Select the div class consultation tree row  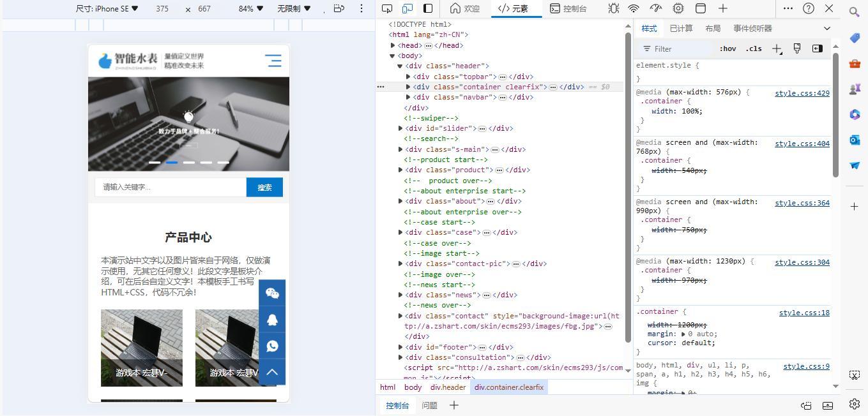pyautogui.click(x=500, y=357)
